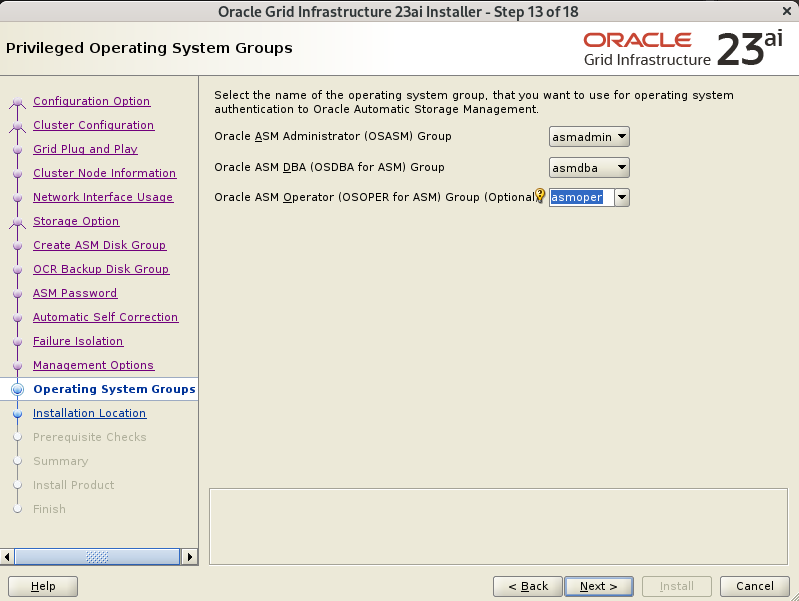The height and width of the screenshot is (601, 799).
Task: Go to ASM Password step
Action: 75,293
